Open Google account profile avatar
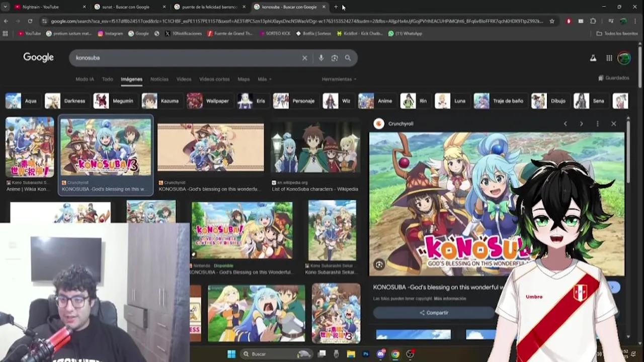Screen dimensions: 644x362 tap(624, 58)
